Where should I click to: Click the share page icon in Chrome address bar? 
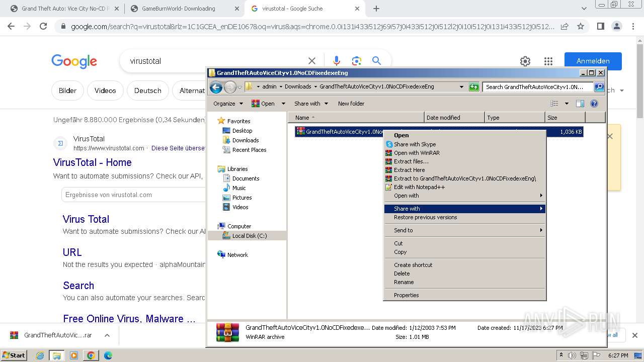tap(565, 26)
